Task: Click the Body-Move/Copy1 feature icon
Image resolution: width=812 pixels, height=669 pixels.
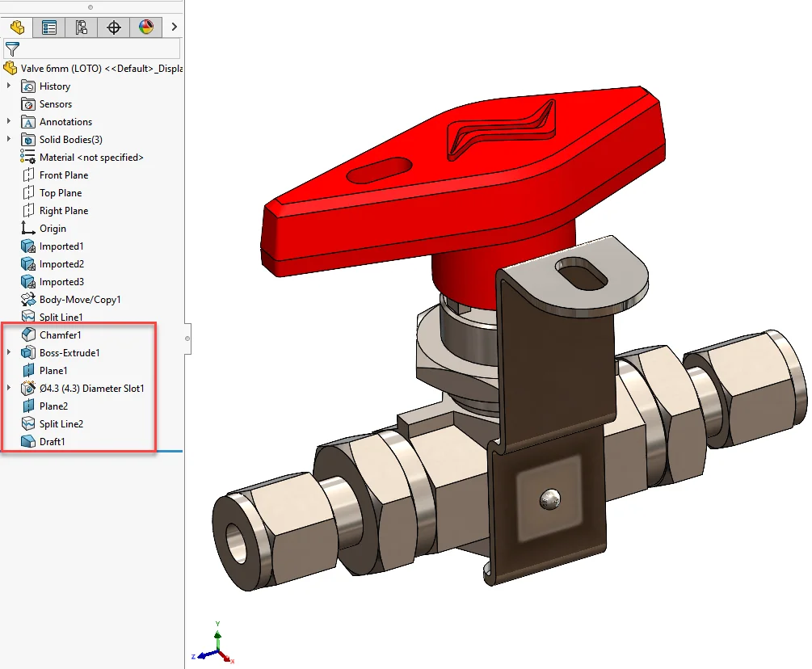Action: (29, 300)
